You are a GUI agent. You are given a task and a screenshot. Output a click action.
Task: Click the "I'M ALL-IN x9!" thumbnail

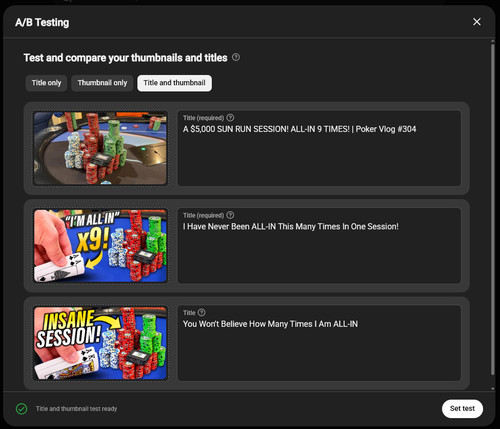point(100,246)
